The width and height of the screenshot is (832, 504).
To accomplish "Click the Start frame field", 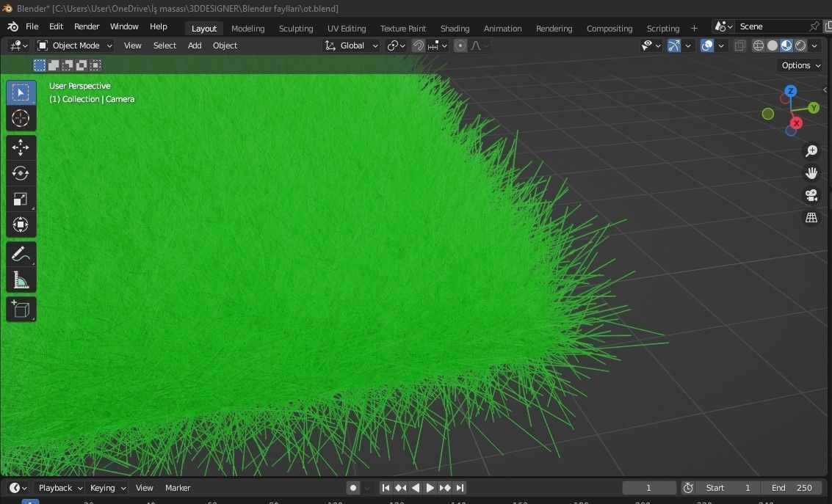I will [727, 488].
